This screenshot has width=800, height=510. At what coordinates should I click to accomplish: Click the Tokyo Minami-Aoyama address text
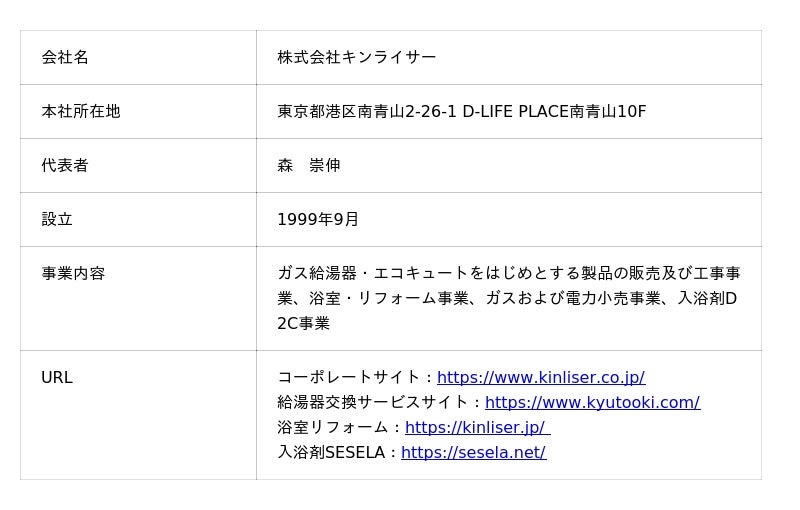coord(462,111)
